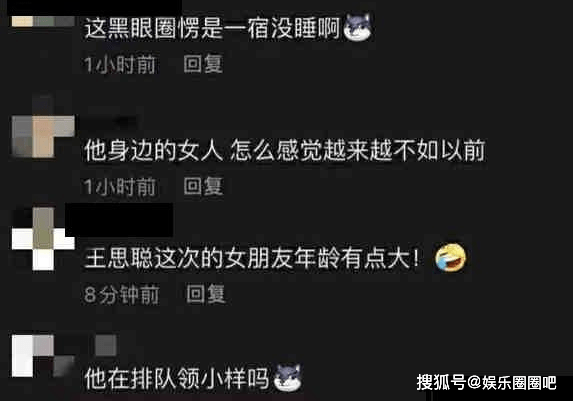
Task: Select the comment text 他身边的女人怎么感觉越来越不如以前
Action: (x=285, y=150)
